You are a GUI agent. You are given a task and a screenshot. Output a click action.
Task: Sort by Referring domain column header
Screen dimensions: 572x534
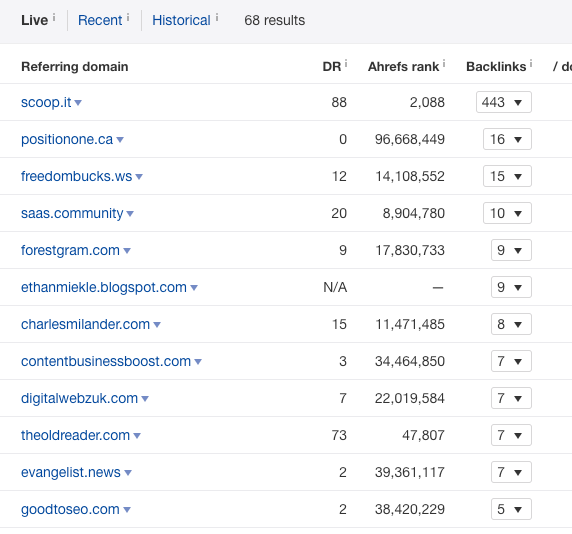[x=75, y=67]
